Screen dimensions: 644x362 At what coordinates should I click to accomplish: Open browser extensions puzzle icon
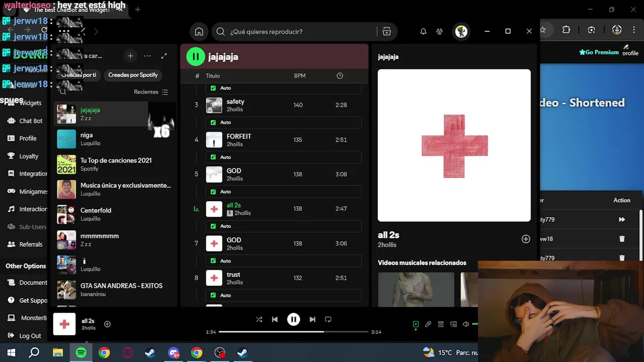point(566,30)
